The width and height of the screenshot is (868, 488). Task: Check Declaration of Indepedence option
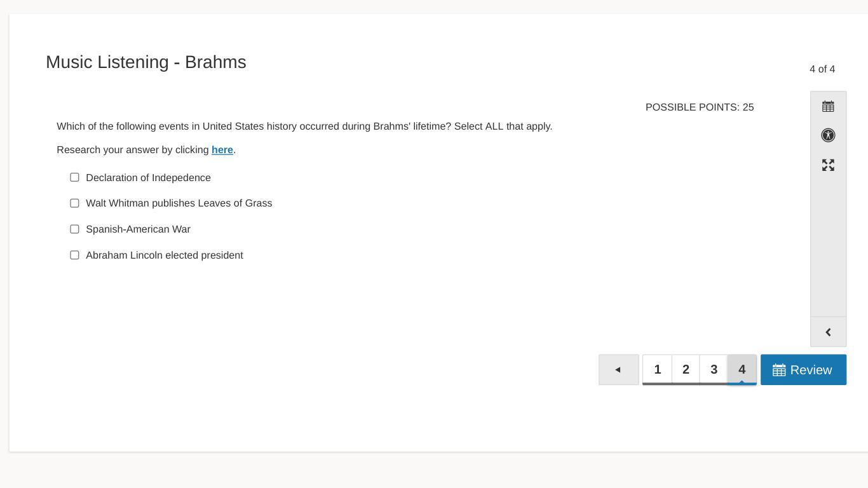74,177
